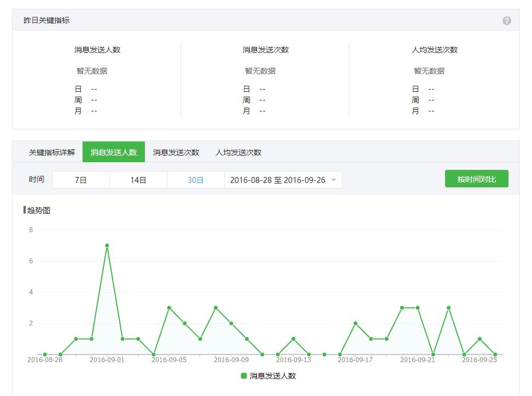532x396 pixels.
Task: Click the chart node on 2016-09-05
Action: tap(169, 307)
